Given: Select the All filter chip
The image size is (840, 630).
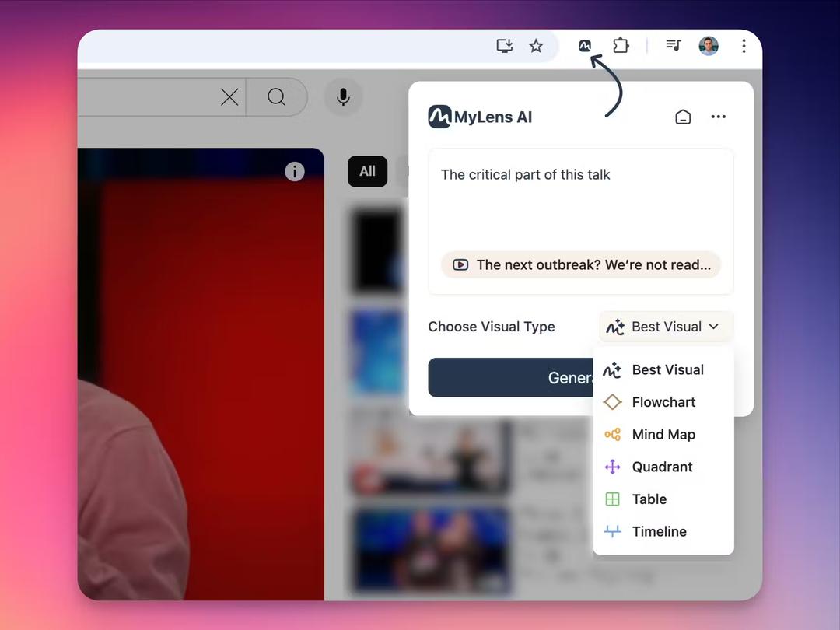Looking at the screenshot, I should tap(367, 171).
